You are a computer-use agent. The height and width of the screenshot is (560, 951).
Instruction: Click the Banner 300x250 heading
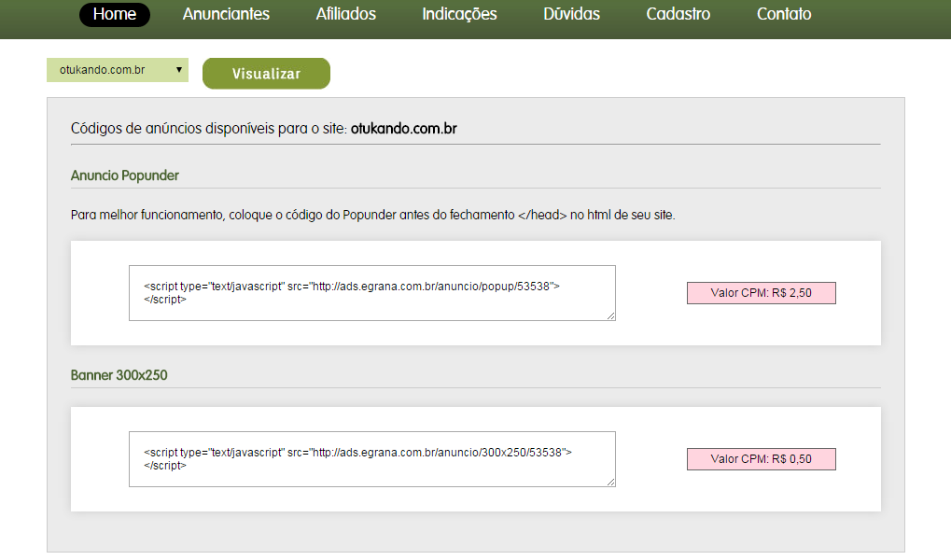[119, 375]
